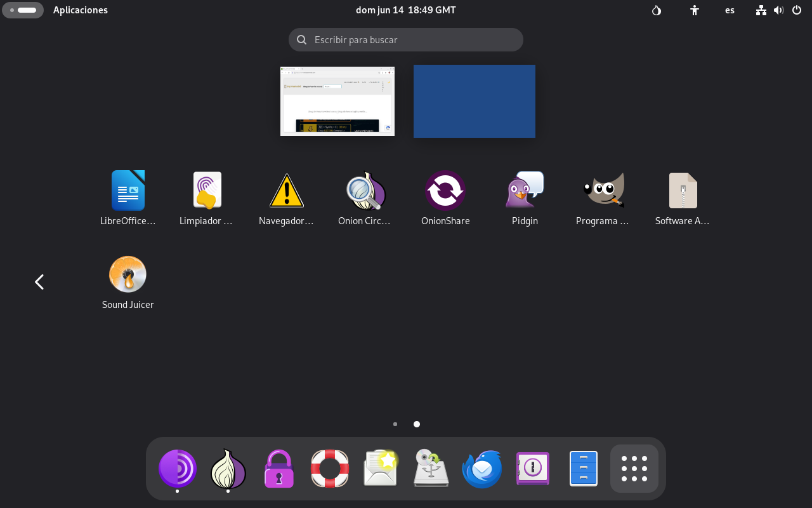This screenshot has height=508, width=812.
Task: Click the activities workspace indicator pill
Action: [x=23, y=10]
